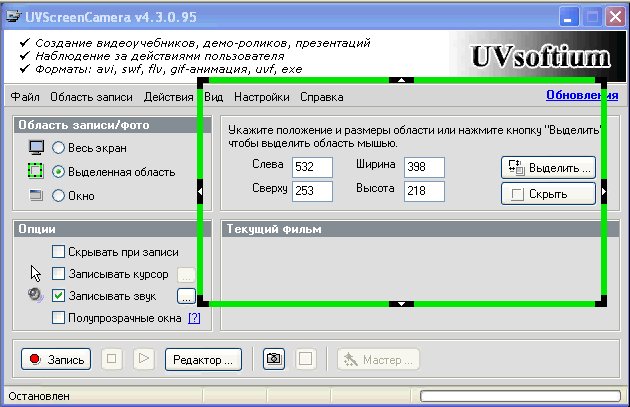Open the Вид menu
This screenshot has height=407, width=630.
(213, 97)
